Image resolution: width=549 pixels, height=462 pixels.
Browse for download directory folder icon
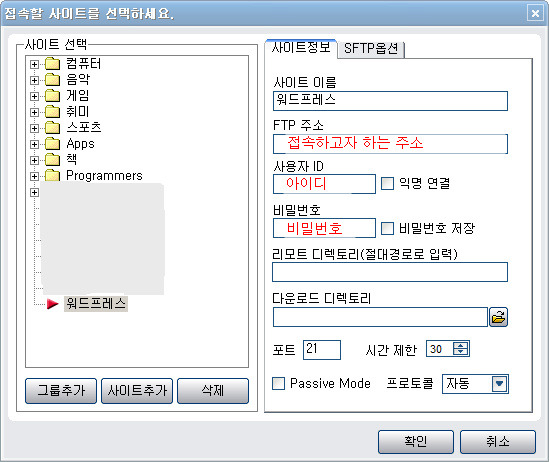coord(498,317)
